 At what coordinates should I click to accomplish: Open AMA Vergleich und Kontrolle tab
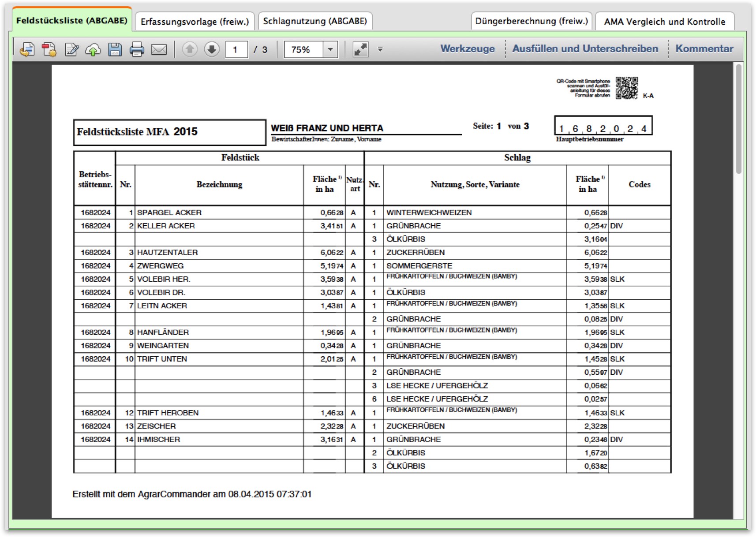tap(664, 22)
